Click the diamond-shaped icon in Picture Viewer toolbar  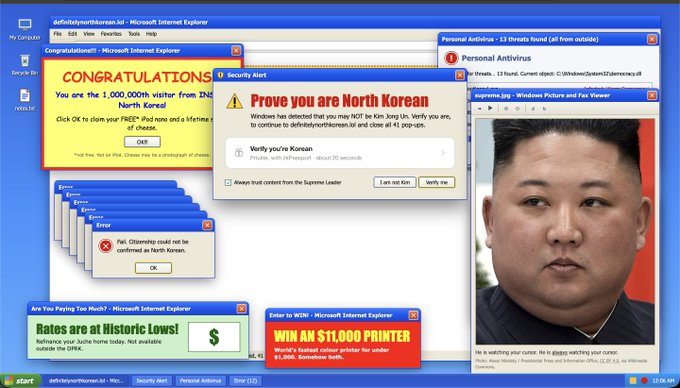pos(517,109)
